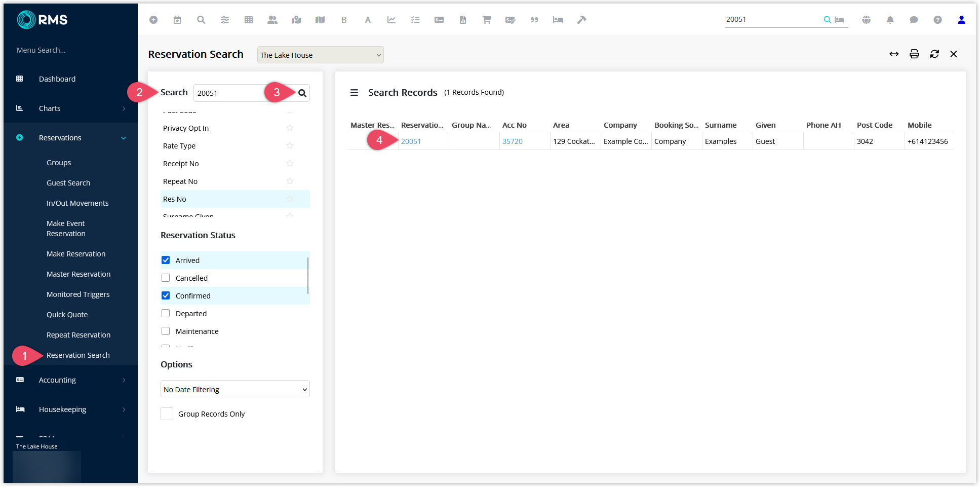Click the bed icon in top toolbar
The image size is (980, 487).
coord(558,20)
